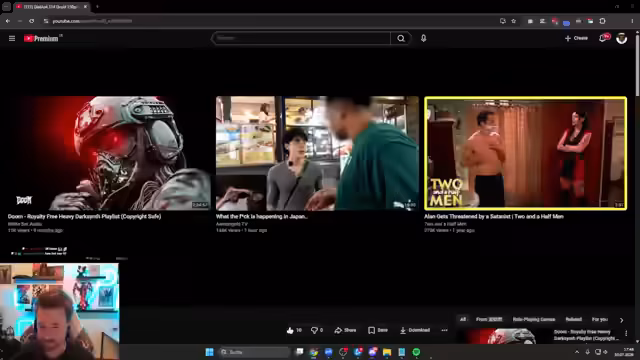This screenshot has height=360, width=640.
Task: Open more actions ellipsis under the video
Action: [444, 330]
